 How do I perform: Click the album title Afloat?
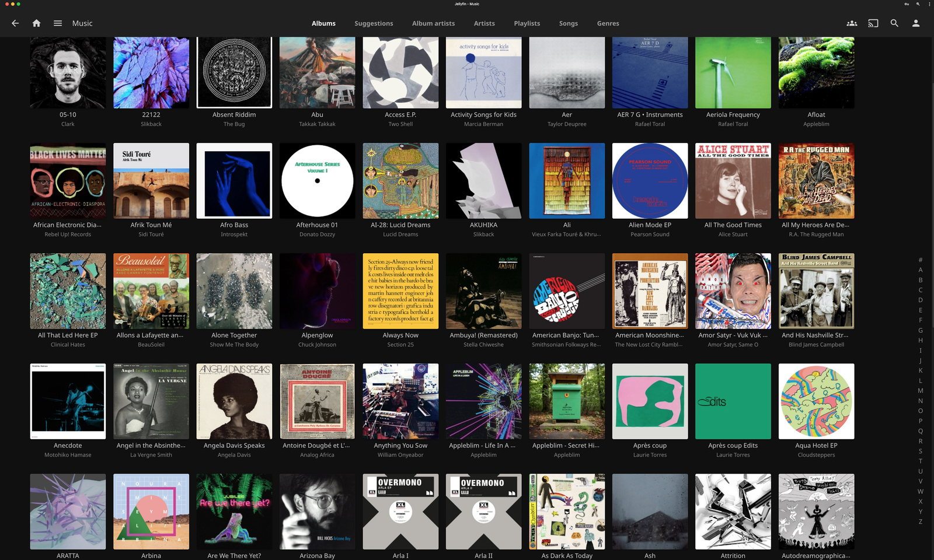pos(816,115)
